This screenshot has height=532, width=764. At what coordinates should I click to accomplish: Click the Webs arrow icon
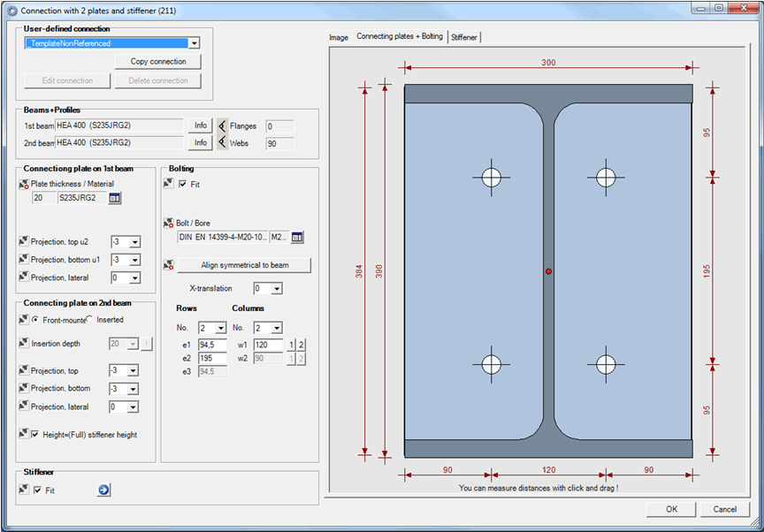pyautogui.click(x=222, y=143)
